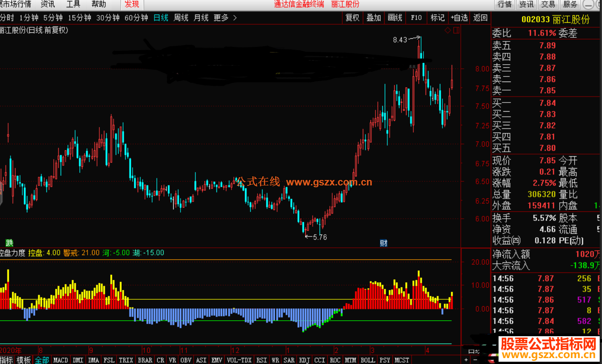This screenshot has height=364, width=602.
Task: Click the green 跌 marker on chart
Action: [x=10, y=242]
